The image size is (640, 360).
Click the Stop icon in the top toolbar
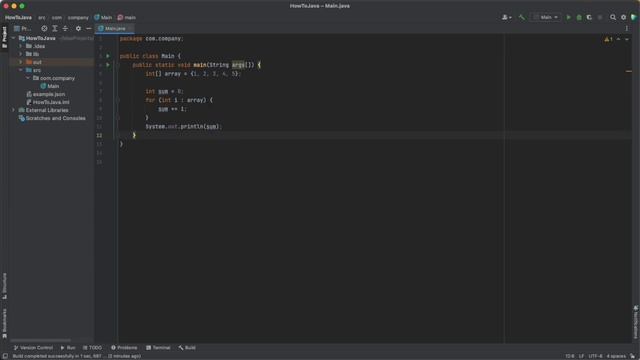[600, 18]
